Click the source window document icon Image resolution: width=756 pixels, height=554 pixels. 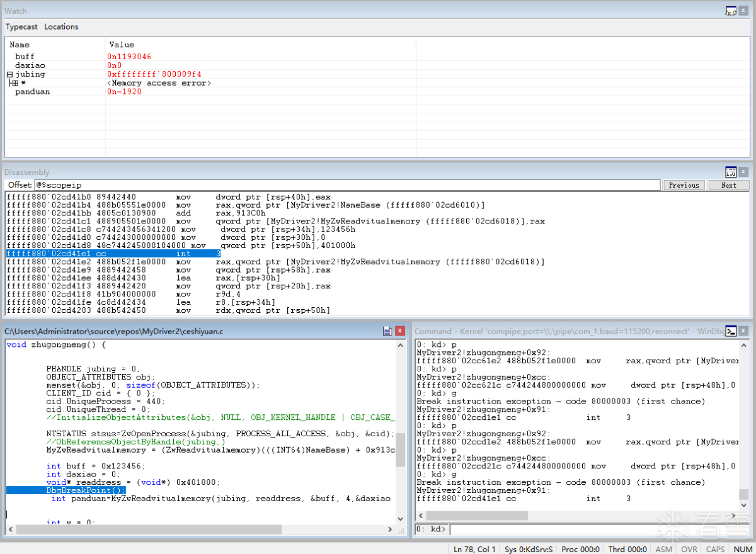tap(387, 331)
